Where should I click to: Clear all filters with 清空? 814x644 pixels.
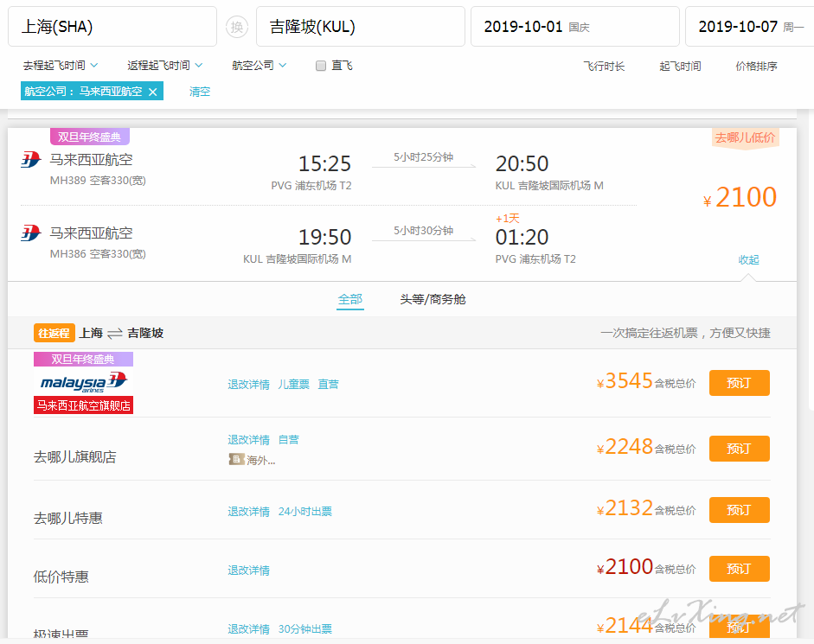point(200,92)
